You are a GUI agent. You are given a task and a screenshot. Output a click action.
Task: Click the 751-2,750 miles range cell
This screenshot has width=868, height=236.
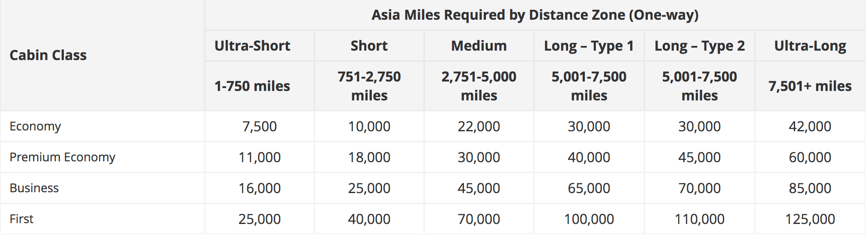point(369,86)
